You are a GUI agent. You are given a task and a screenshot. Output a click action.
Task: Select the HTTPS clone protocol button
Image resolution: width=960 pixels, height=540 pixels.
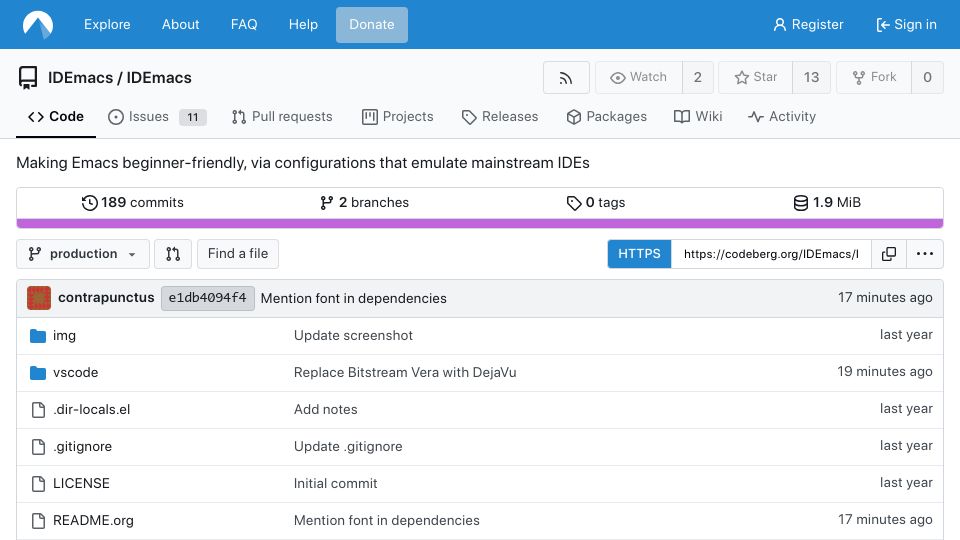tap(639, 254)
